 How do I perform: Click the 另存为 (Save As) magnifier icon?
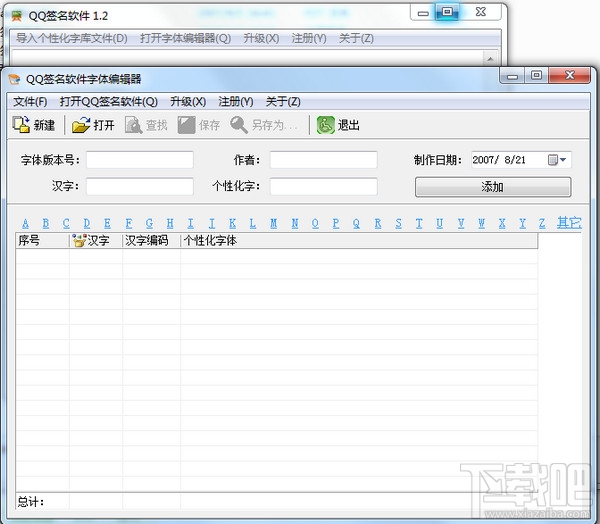pyautogui.click(x=239, y=125)
